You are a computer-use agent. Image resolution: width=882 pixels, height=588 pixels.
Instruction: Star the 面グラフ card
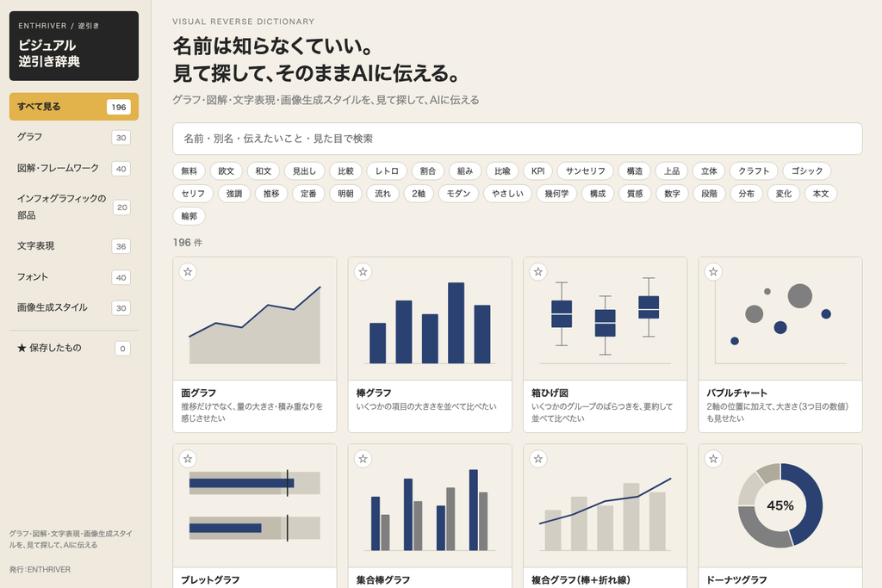tap(188, 272)
